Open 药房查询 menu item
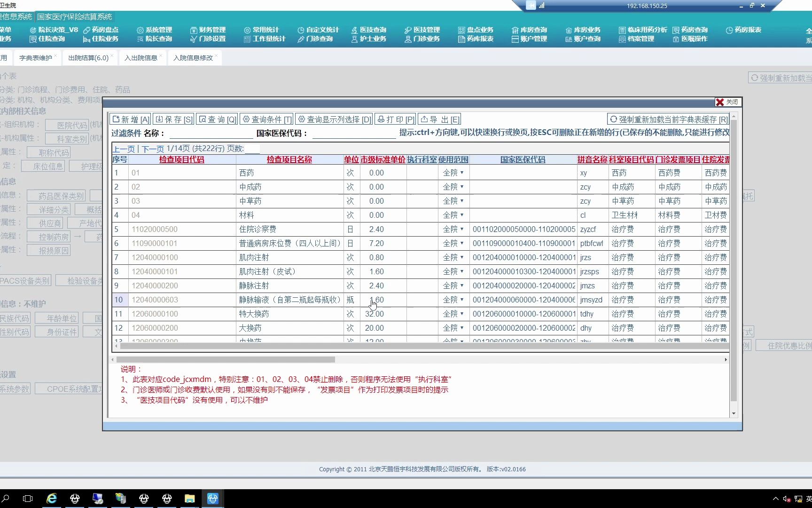This screenshot has height=508, width=812. [x=690, y=30]
